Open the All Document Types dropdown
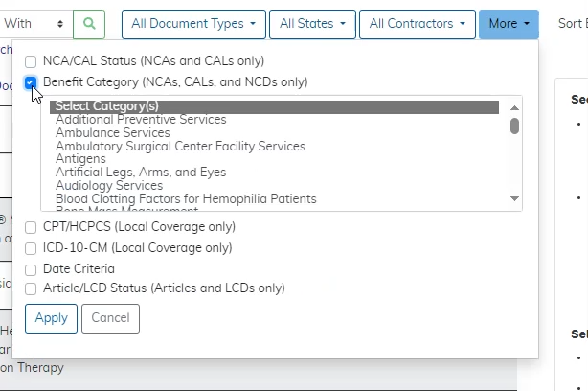The height and width of the screenshot is (391, 588). (x=192, y=24)
